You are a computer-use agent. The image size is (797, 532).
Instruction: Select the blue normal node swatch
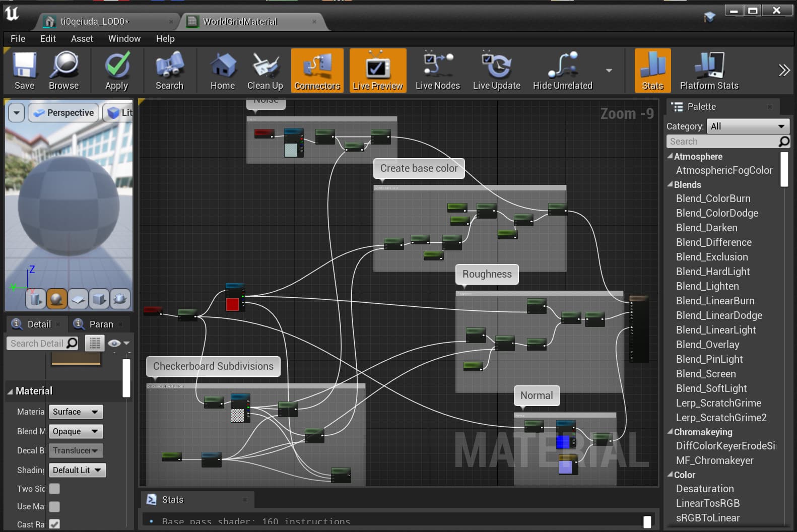point(563,442)
